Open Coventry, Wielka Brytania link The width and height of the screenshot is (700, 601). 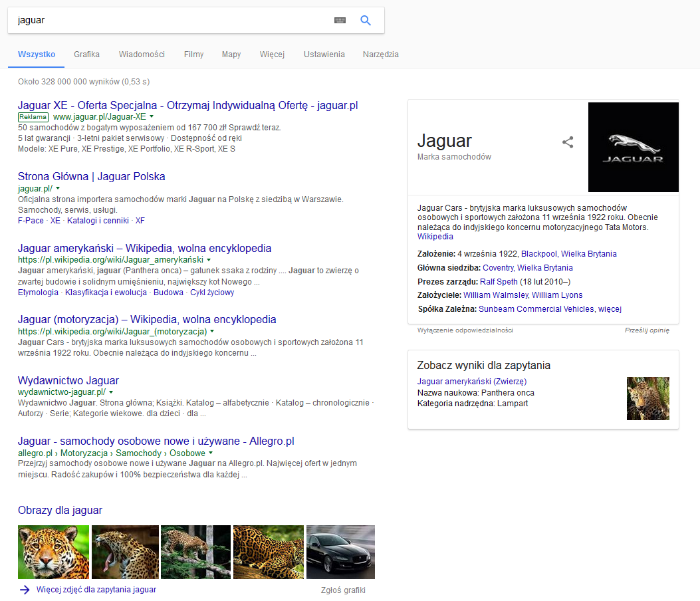coord(528,268)
